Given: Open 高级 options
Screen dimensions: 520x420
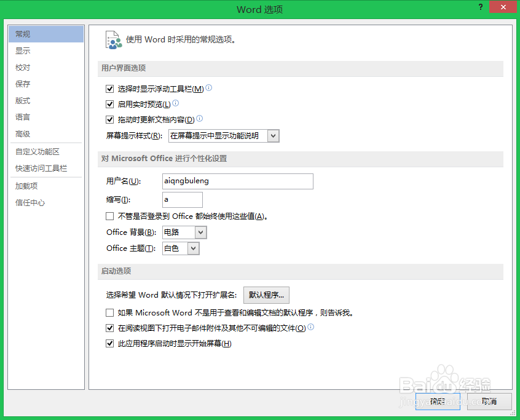Looking at the screenshot, I should point(46,133).
